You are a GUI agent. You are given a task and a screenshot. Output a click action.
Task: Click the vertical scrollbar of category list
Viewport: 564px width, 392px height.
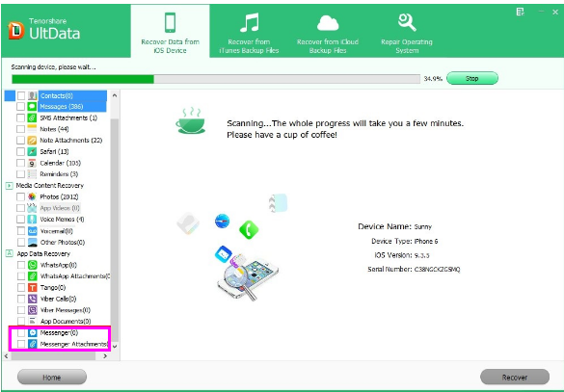(x=115, y=230)
